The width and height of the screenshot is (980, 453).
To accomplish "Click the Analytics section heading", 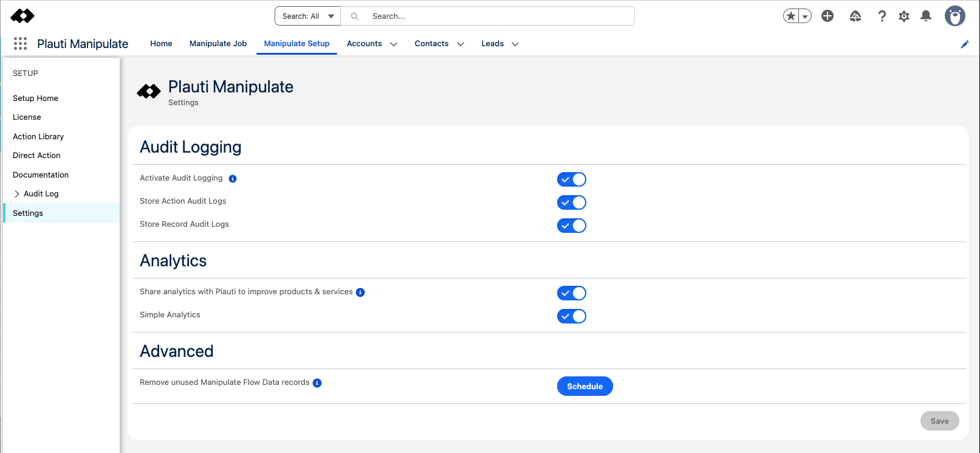I will 173,261.
